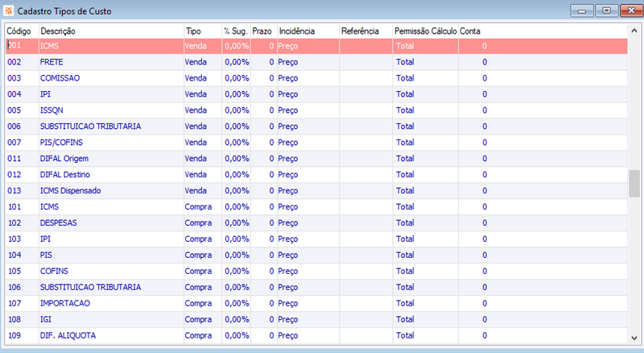Minimize the Cadastro Tipos de Custo window
Viewport: 644px width, 353px height.
pyautogui.click(x=582, y=10)
